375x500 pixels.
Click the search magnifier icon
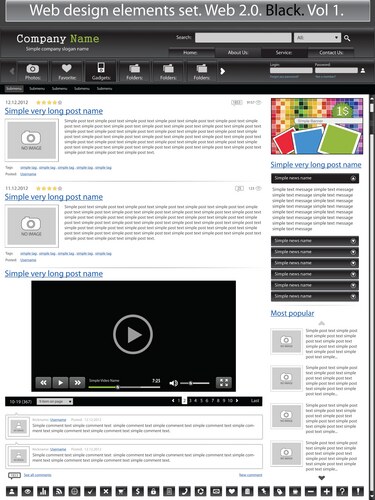pos(347,38)
